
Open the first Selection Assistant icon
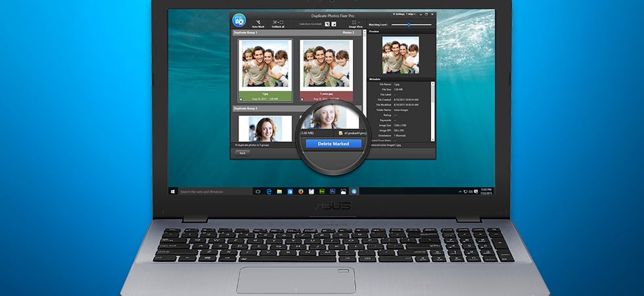tap(327, 24)
